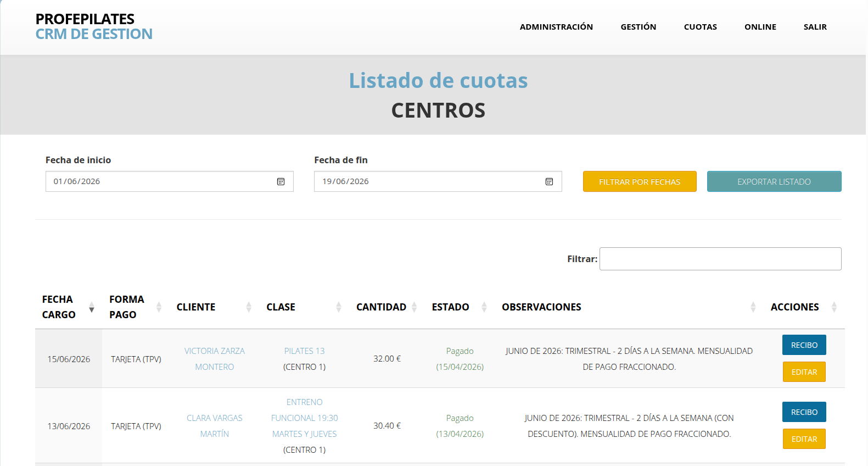Image resolution: width=868 pixels, height=466 pixels.
Task: Click the Profepilates CRM de Gestion logo
Action: click(x=94, y=26)
